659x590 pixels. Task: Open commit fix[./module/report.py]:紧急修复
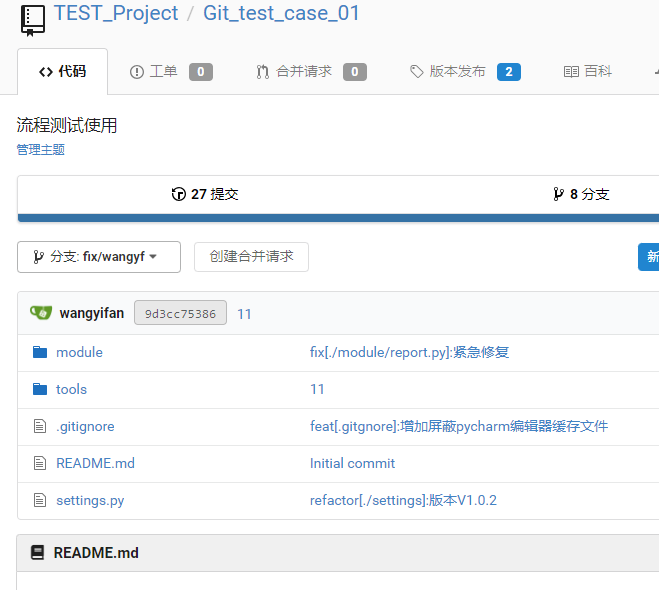[409, 352]
